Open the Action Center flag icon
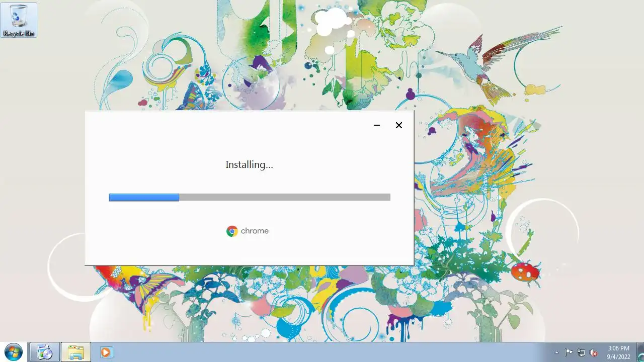644x362 pixels. [x=569, y=352]
